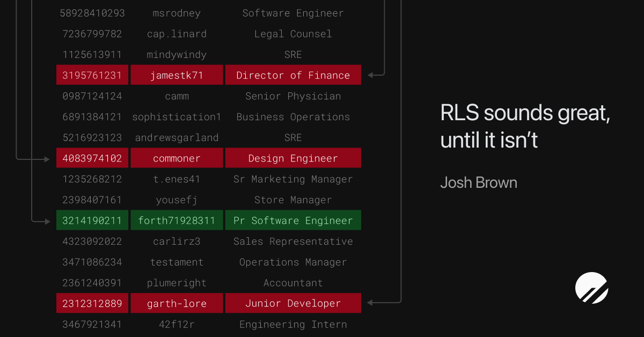Select the highlighted jamestk71 row
Screen dimensions: 644x337
(177, 75)
